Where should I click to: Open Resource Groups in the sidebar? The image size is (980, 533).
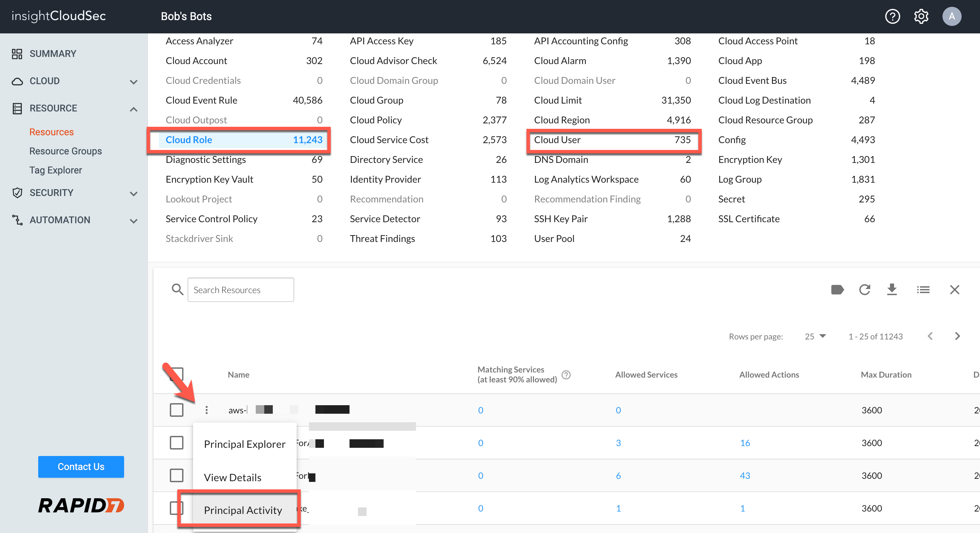[x=65, y=151]
